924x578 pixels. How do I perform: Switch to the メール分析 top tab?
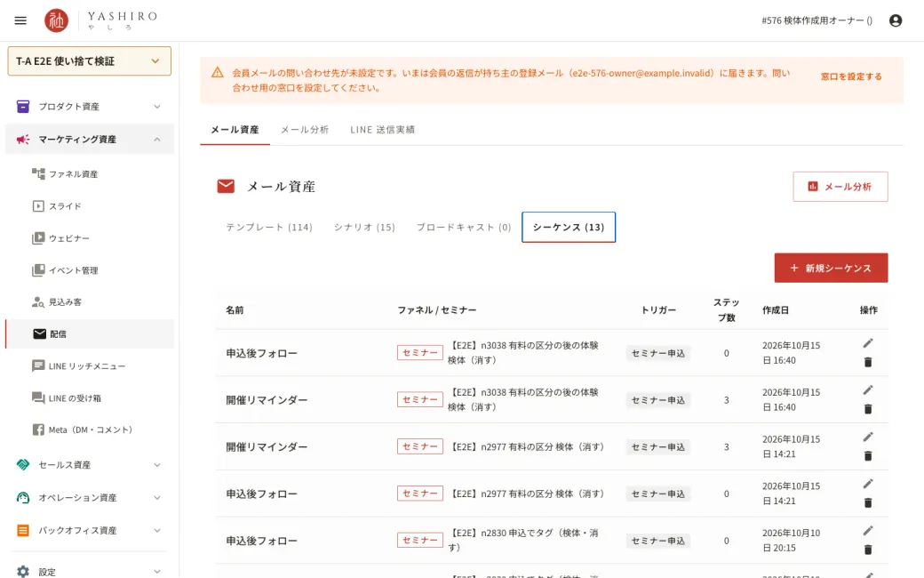[x=305, y=130]
